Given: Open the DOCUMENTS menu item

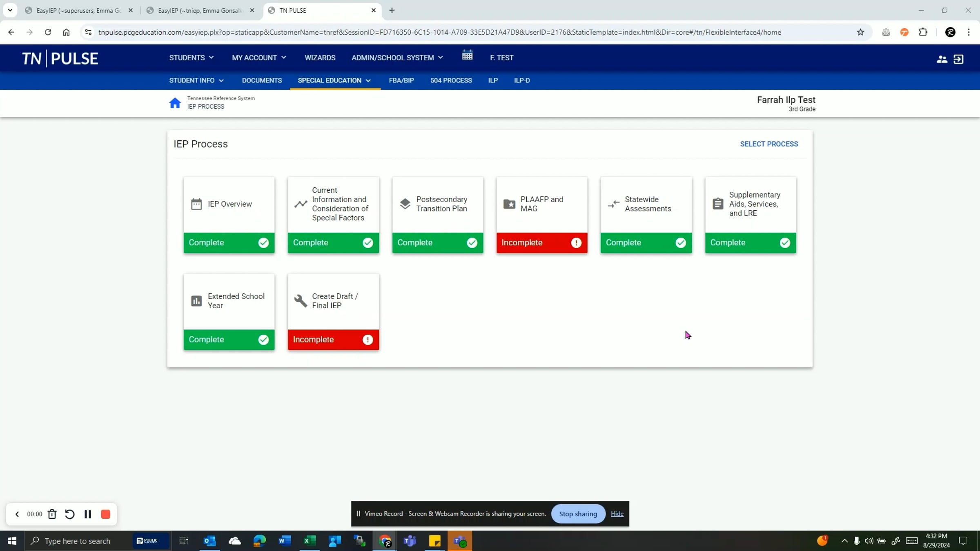Looking at the screenshot, I should [261, 80].
